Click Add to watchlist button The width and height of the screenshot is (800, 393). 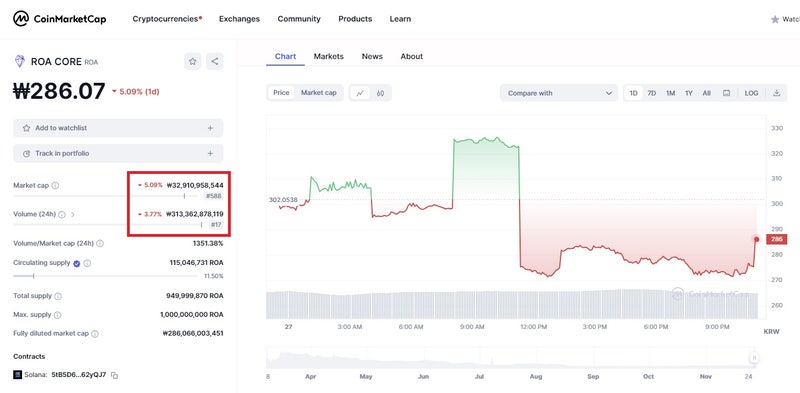118,128
